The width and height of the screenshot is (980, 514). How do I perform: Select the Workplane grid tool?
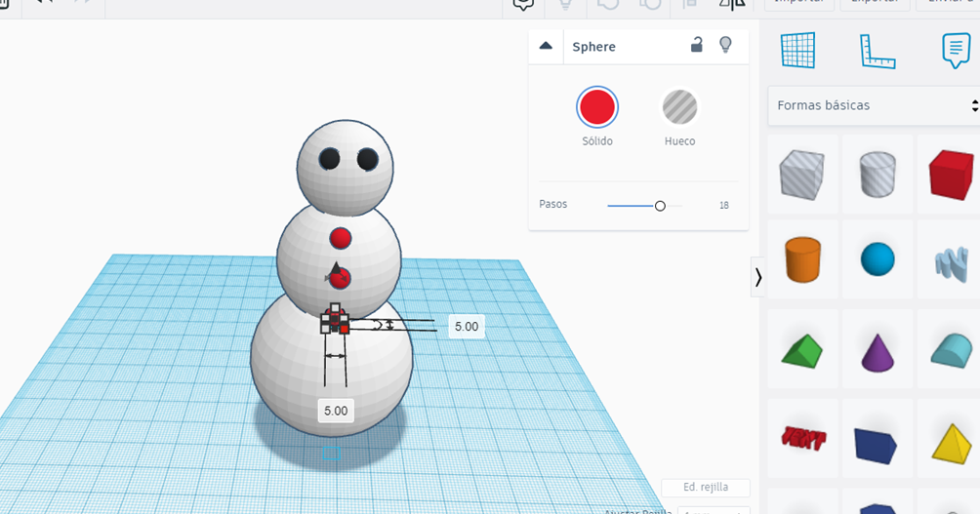click(x=798, y=50)
